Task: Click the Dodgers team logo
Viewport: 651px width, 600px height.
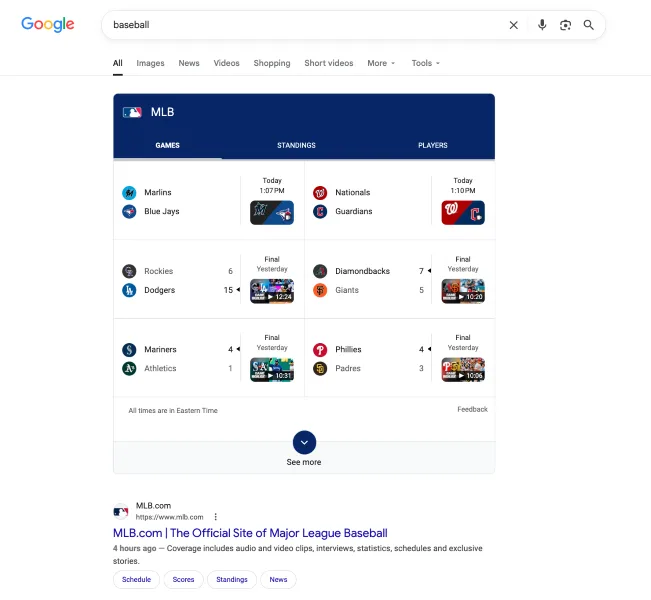Action: 129,290
